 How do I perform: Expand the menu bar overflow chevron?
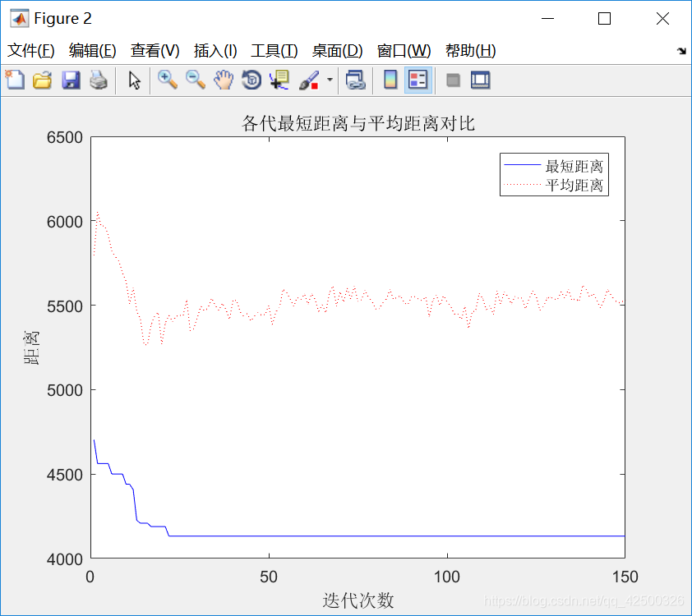(x=681, y=51)
